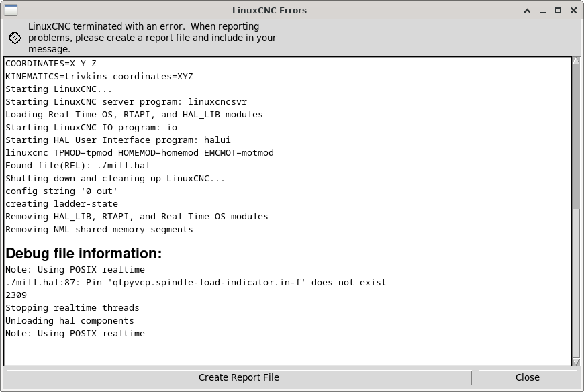Click the KINEMATICS=trivkins log line
The height and width of the screenshot is (392, 584).
point(99,77)
